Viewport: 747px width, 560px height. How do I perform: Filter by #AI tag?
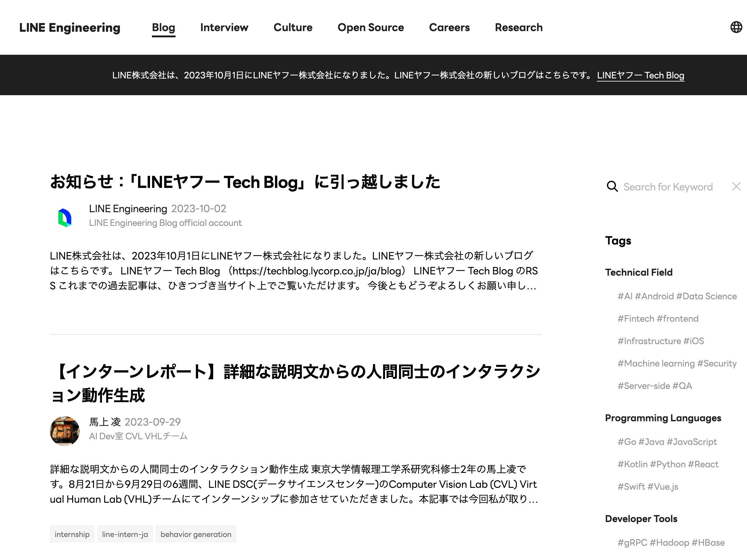coord(625,296)
